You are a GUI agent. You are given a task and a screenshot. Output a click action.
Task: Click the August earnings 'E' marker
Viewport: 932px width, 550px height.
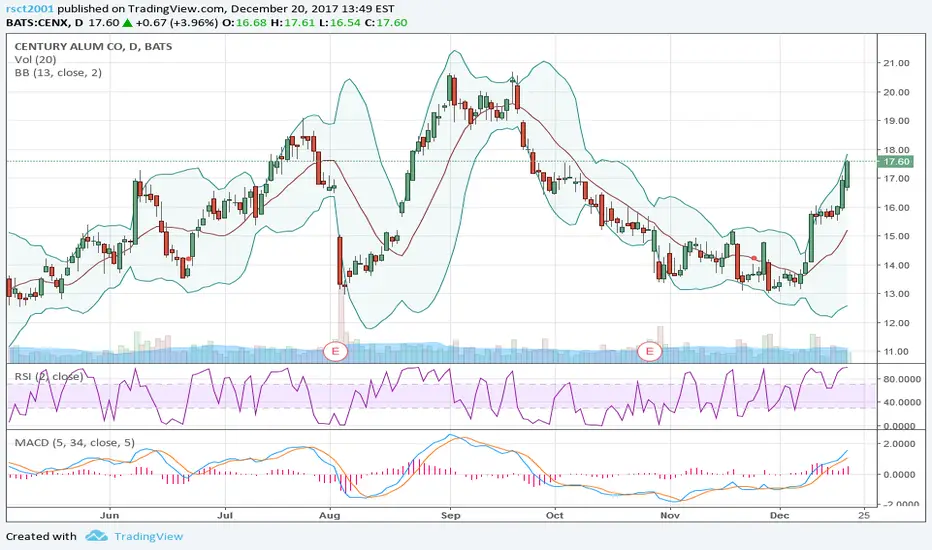tap(335, 351)
